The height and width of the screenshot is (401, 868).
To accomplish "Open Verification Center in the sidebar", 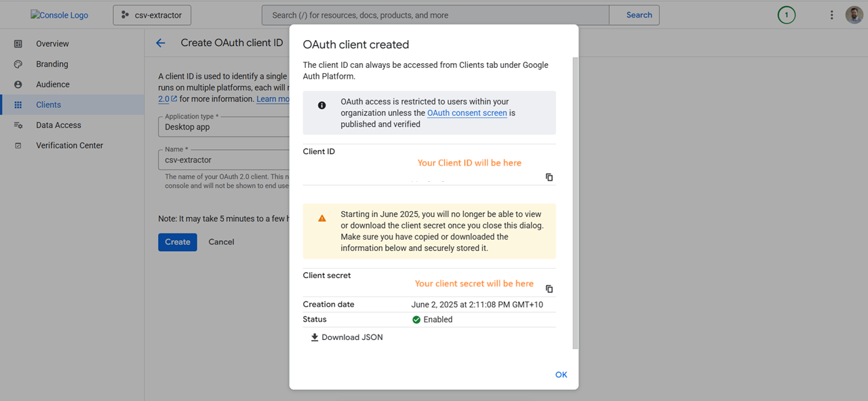I will [69, 145].
